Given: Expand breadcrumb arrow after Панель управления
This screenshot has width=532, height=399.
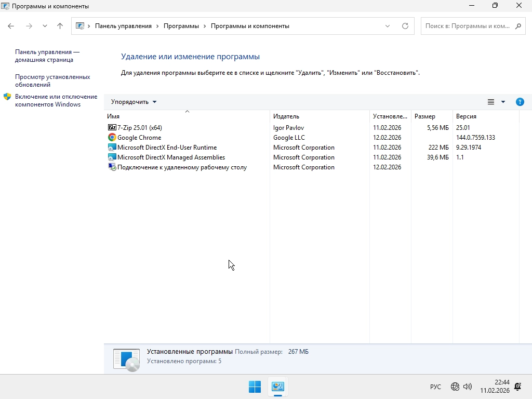Looking at the screenshot, I should (157, 26).
